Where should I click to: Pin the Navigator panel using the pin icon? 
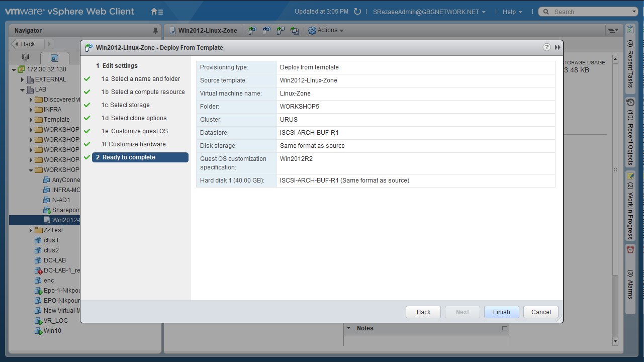[x=155, y=31]
